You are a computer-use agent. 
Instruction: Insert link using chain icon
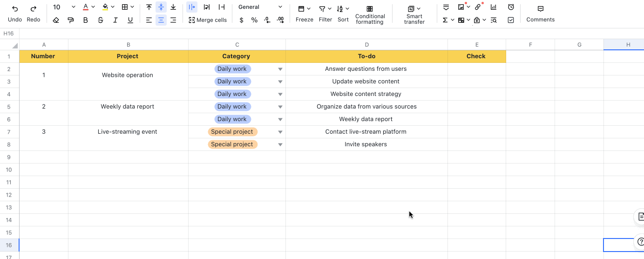click(477, 7)
